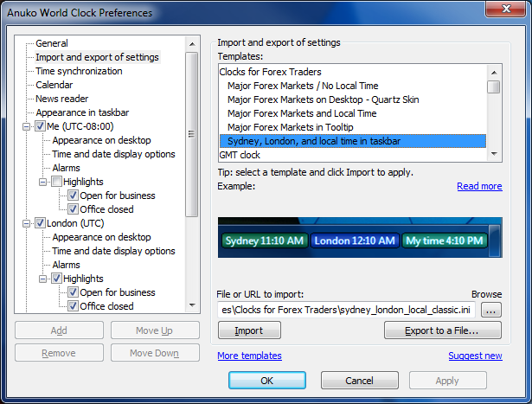Image resolution: width=532 pixels, height=404 pixels.
Task: Enable the Highlights checkbox under Me
Action: tap(57, 182)
